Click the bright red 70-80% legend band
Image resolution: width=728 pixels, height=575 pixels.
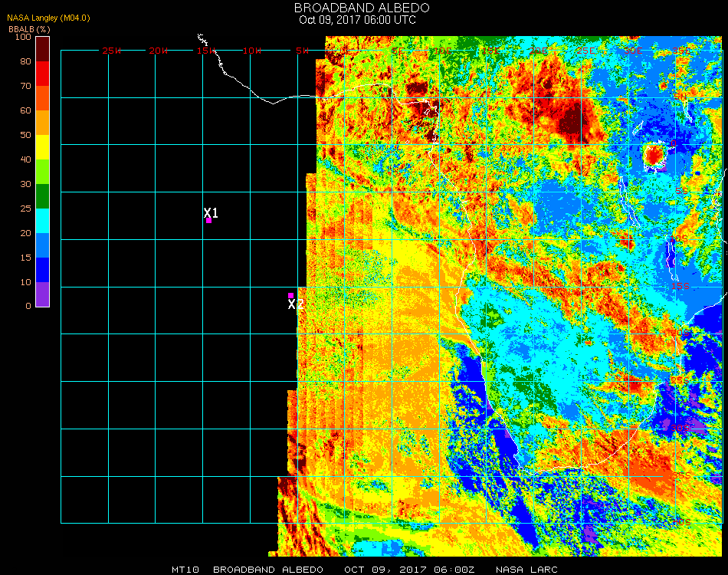43,74
